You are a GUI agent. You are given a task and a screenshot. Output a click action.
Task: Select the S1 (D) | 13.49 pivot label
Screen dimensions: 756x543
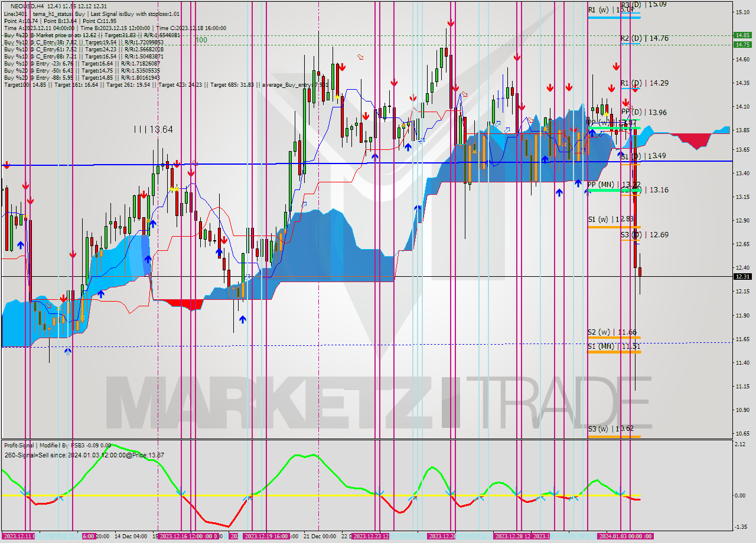pos(644,156)
